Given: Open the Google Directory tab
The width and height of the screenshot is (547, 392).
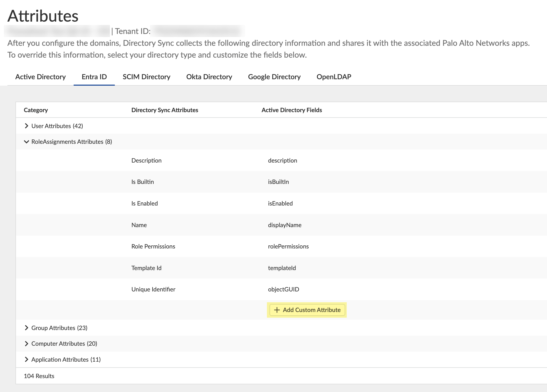Looking at the screenshot, I should pos(274,77).
